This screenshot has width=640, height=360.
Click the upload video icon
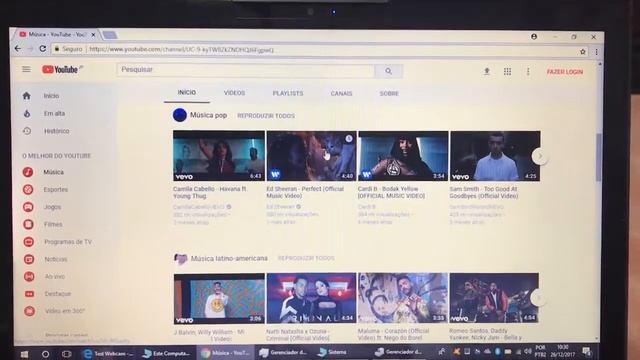tap(487, 71)
